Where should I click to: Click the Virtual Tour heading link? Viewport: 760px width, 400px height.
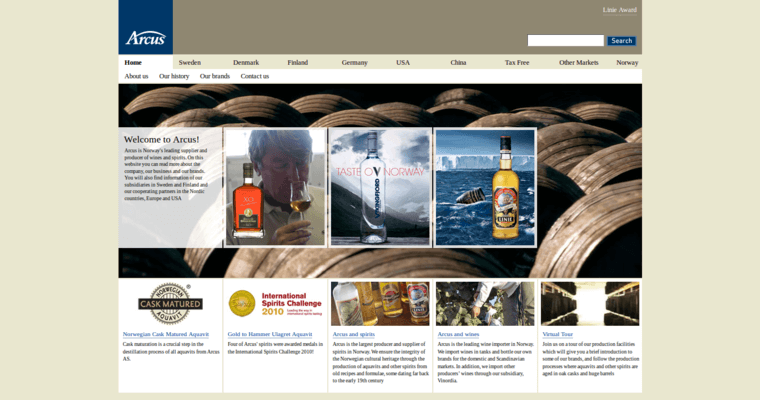[x=557, y=334]
